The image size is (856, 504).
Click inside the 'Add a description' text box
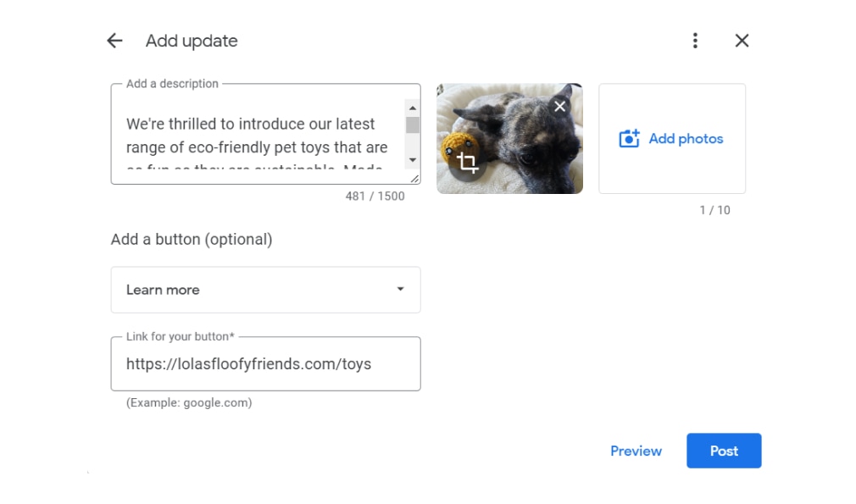(254, 136)
